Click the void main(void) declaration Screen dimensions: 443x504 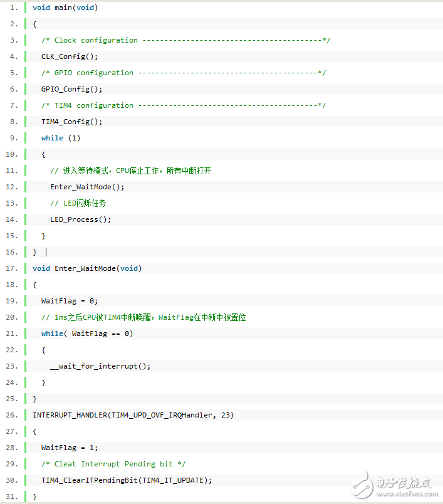click(x=65, y=8)
